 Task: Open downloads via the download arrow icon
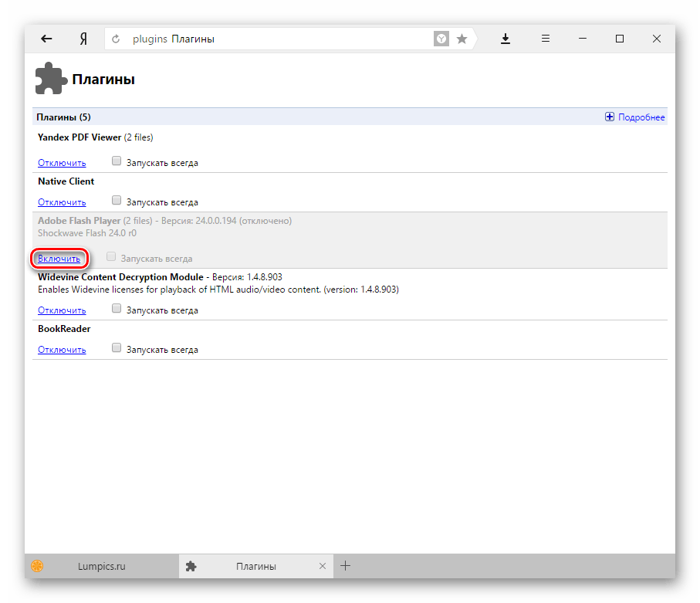505,39
